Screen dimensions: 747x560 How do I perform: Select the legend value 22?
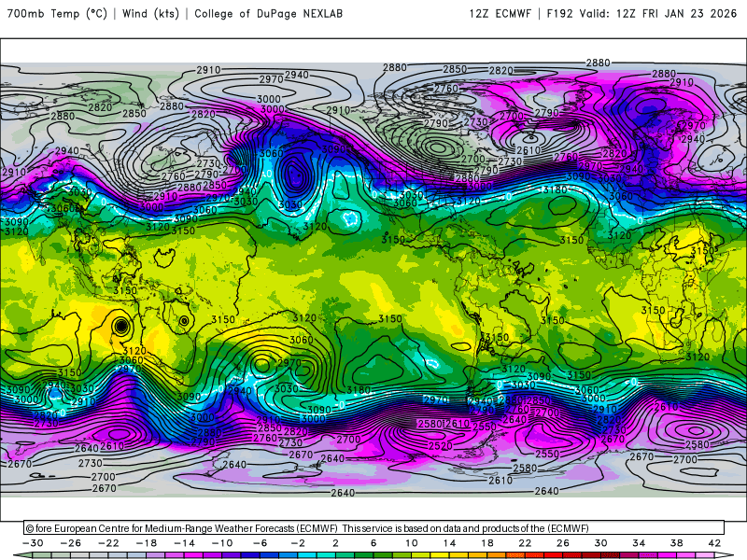point(525,543)
